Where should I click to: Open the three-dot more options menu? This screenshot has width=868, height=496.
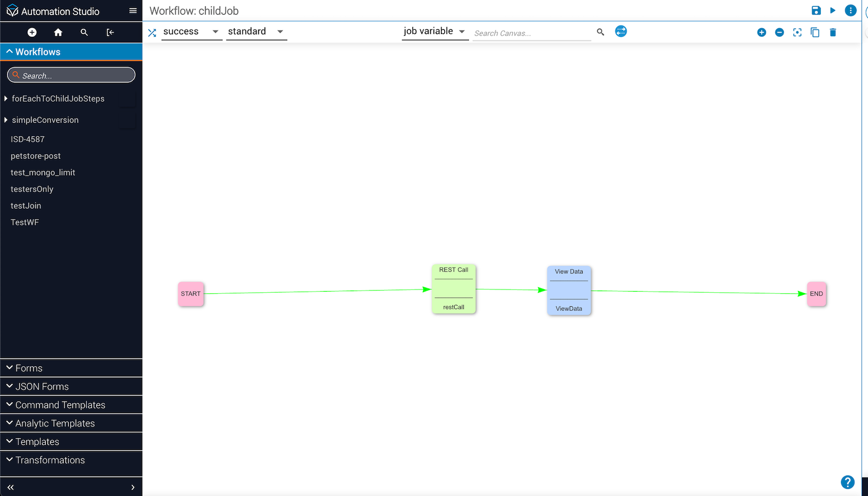[x=850, y=10]
